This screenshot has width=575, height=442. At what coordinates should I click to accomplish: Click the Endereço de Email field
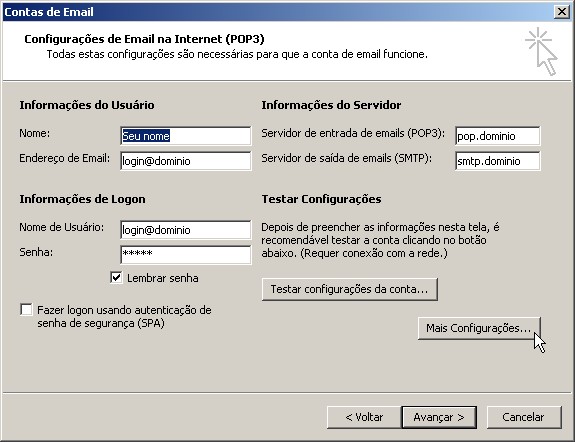(x=186, y=161)
